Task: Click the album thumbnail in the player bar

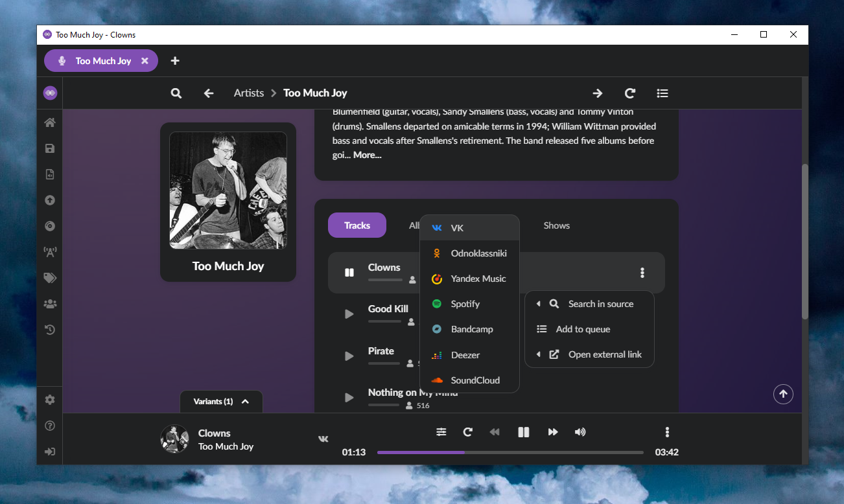Action: pos(174,439)
